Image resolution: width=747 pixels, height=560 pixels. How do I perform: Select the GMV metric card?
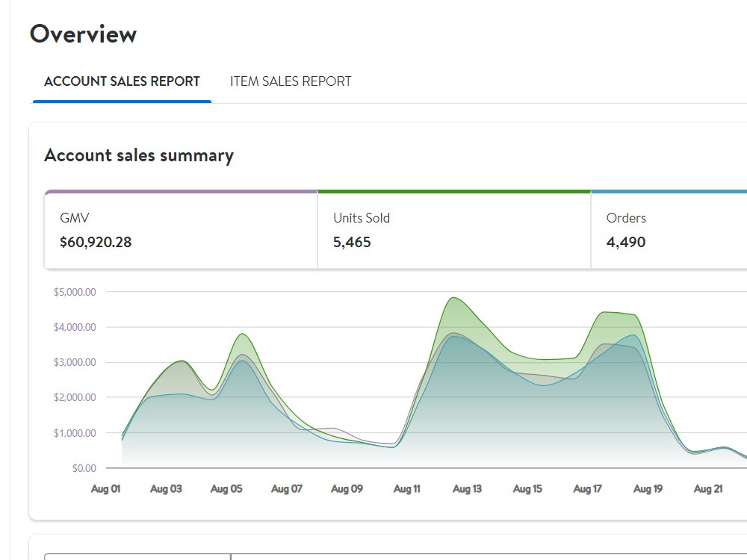coord(181,231)
